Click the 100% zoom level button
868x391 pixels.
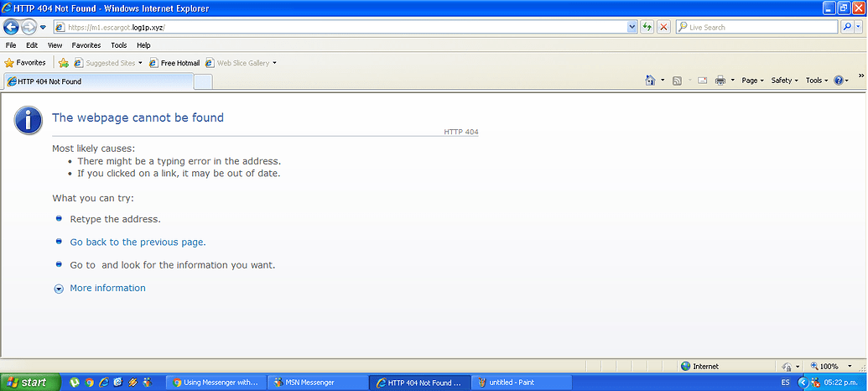coord(824,366)
